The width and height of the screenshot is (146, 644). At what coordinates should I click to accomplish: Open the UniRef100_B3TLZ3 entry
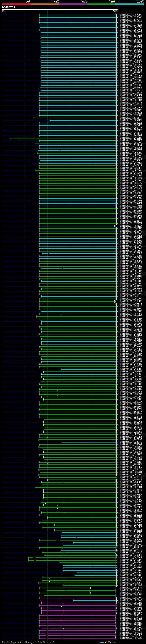pyautogui.click(x=131, y=35)
